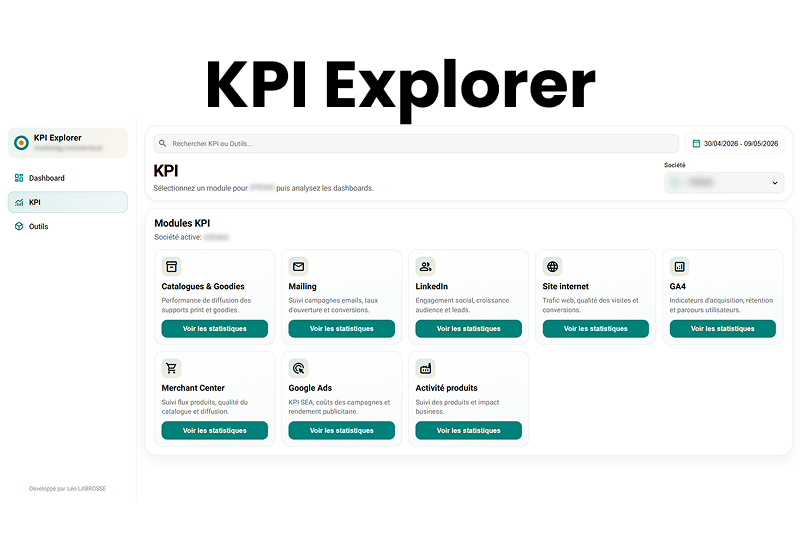Click the calendar icon beside the date range
Image resolution: width=800 pixels, height=533 pixels.
696,144
